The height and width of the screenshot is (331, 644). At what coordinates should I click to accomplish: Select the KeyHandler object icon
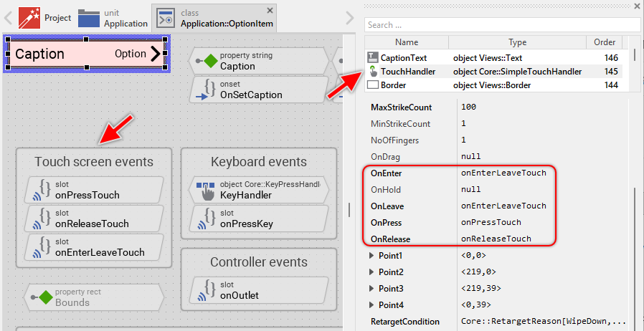206,190
